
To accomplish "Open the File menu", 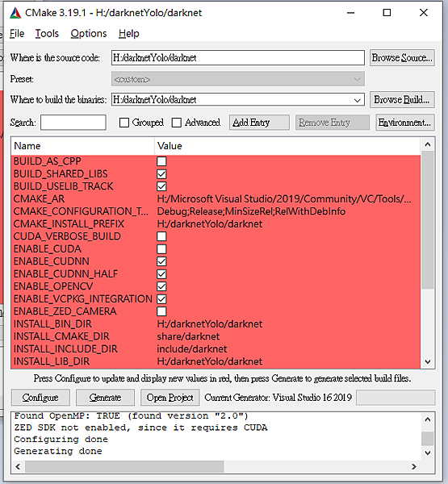I will click(x=17, y=33).
